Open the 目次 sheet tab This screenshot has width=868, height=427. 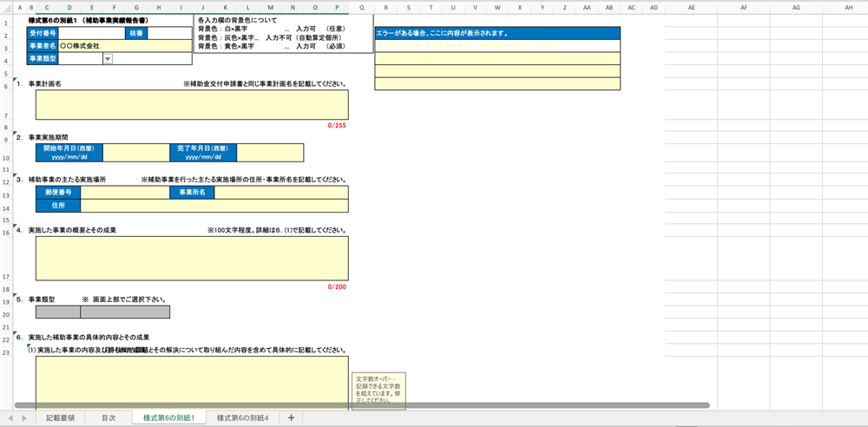pos(108,417)
